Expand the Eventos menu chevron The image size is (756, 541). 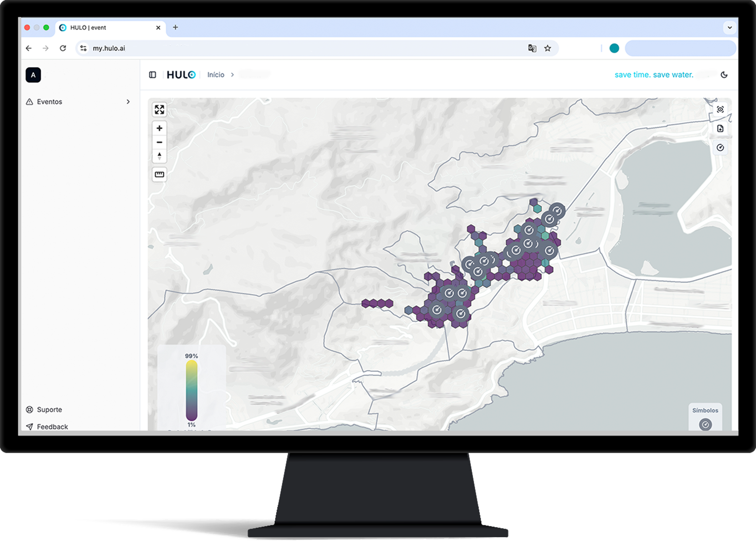tap(128, 102)
